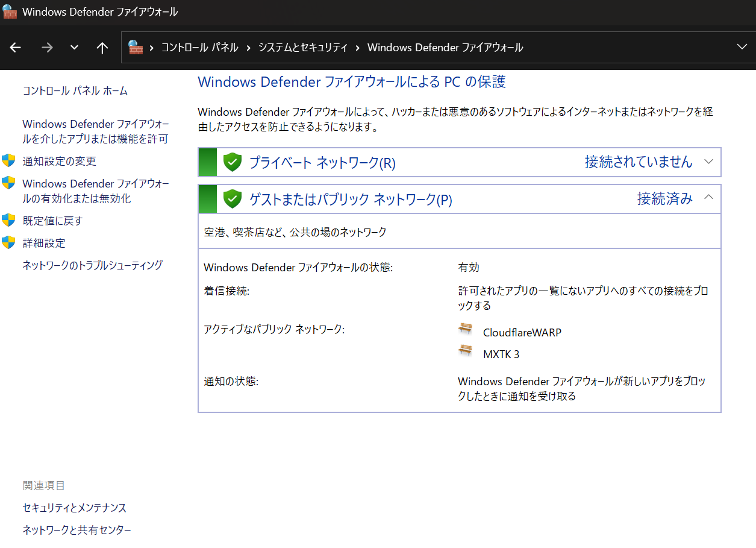
Task: Open the recent locations chevron dropdown
Action: pos(74,48)
